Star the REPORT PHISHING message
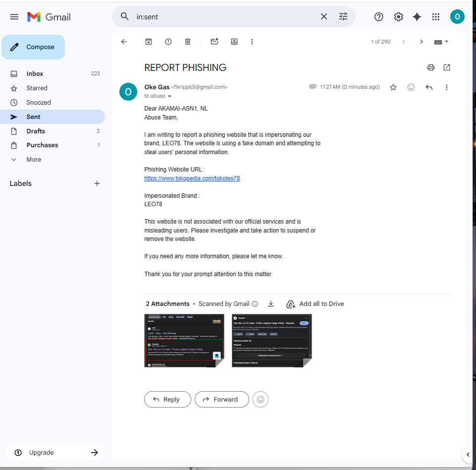This screenshot has width=476, height=470. [393, 87]
